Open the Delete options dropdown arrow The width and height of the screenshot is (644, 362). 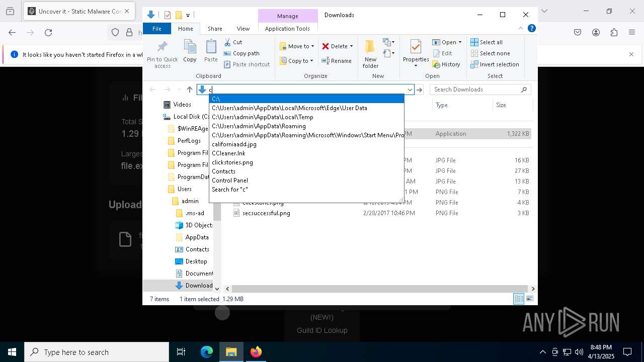click(x=351, y=46)
